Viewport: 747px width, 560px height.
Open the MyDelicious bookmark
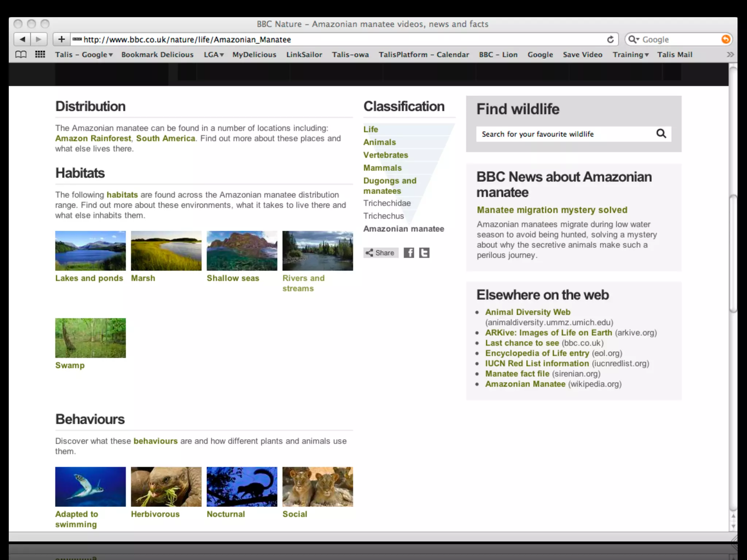point(254,55)
